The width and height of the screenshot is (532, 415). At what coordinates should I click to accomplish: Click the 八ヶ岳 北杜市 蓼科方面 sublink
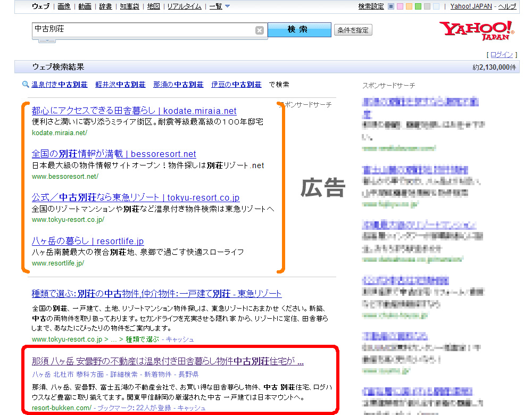click(68, 374)
